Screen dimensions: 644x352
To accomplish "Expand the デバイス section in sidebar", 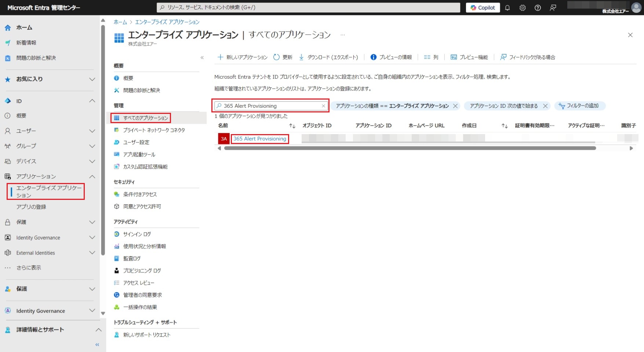I will pos(92,161).
